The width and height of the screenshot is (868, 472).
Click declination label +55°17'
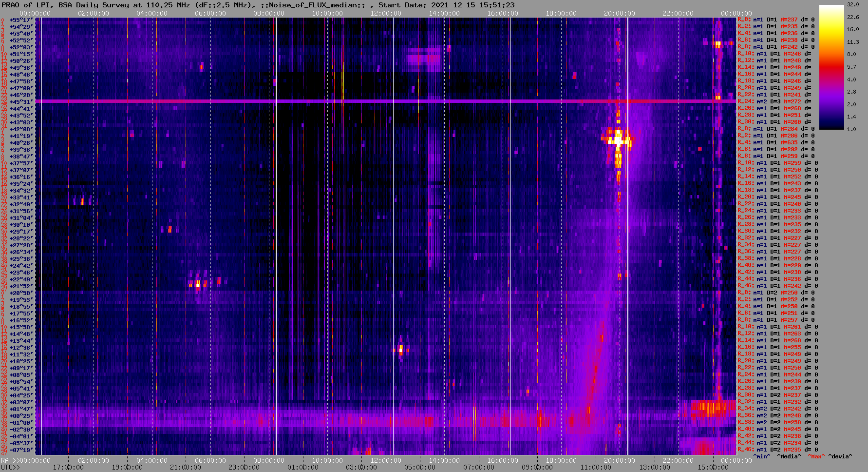(x=21, y=20)
